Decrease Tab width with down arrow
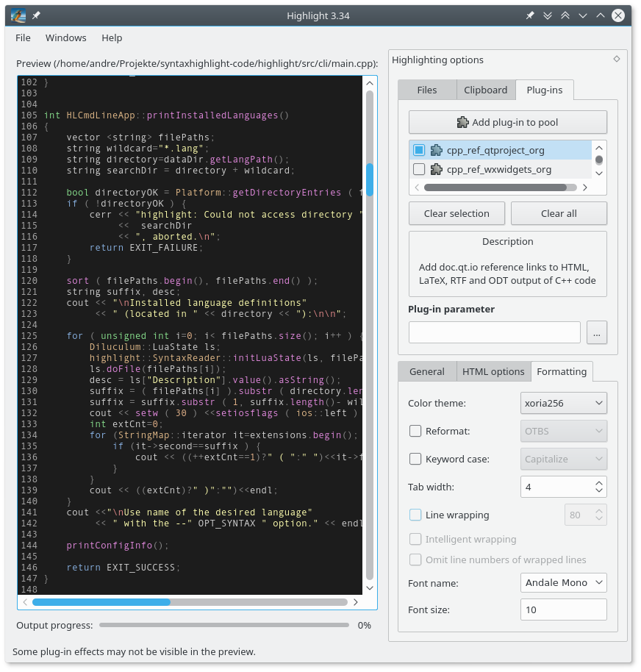Viewport: 641px width, 672px height. 599,490
